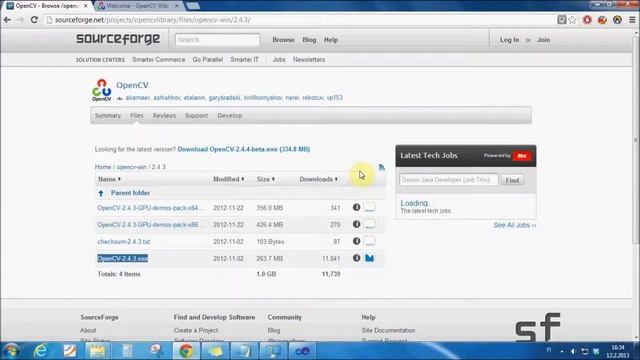
Task: Click platform box icon for checksum-2.4.3.txt row
Action: (370, 241)
